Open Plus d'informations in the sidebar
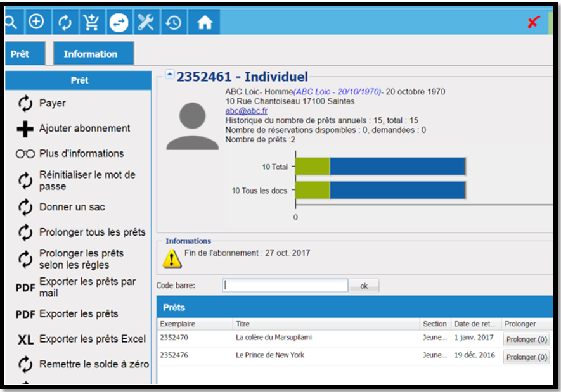The image size is (561, 392). coord(82,154)
